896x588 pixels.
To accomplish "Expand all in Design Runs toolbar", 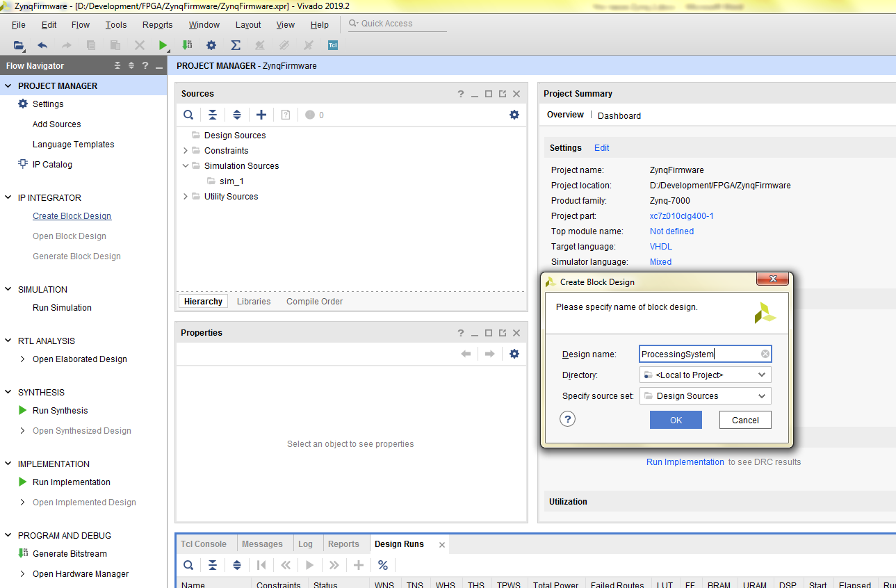I will tap(237, 565).
